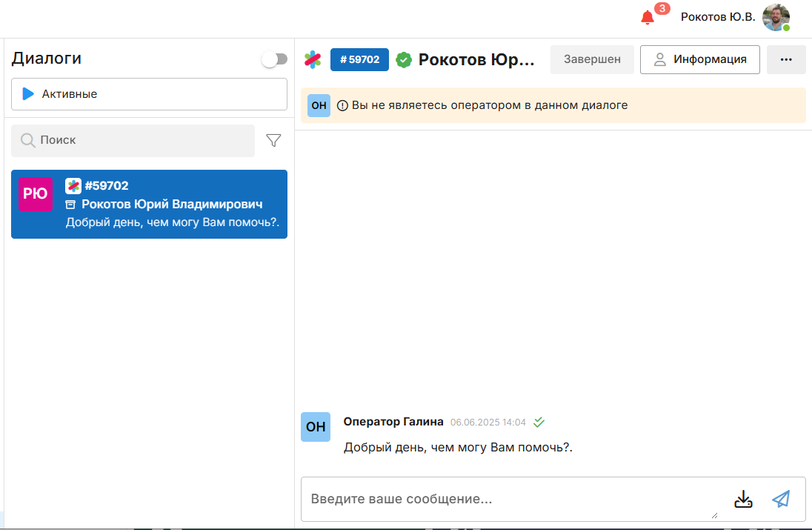This screenshot has height=530, width=812.
Task: Open the notifications bell with 3 alerts
Action: 648,17
